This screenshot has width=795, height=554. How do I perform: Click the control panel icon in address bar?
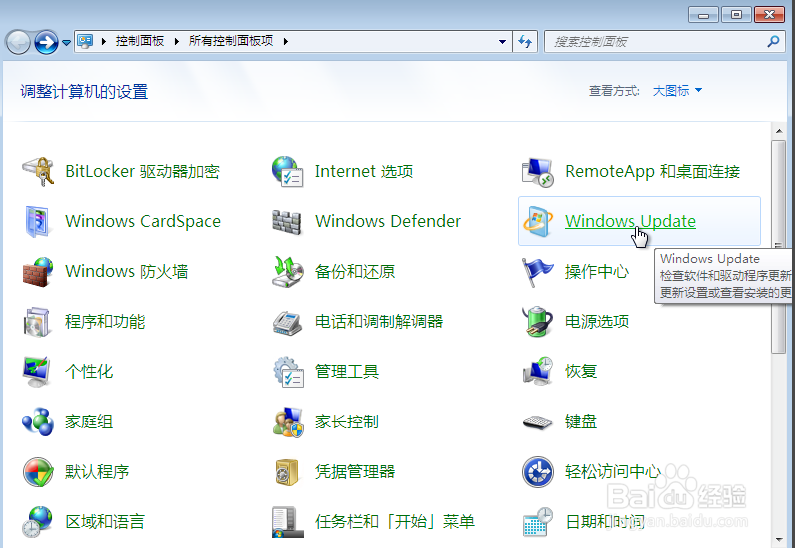coord(85,42)
